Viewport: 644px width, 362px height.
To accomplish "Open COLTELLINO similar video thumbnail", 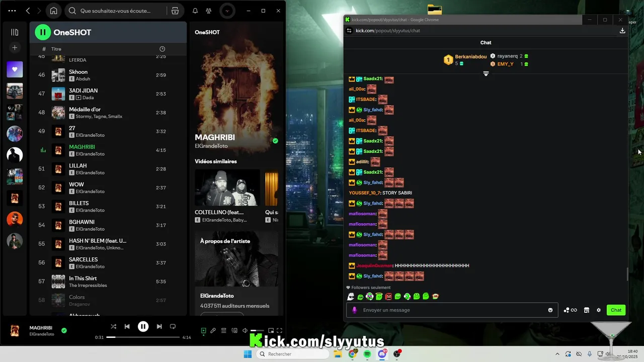I will pos(227,188).
